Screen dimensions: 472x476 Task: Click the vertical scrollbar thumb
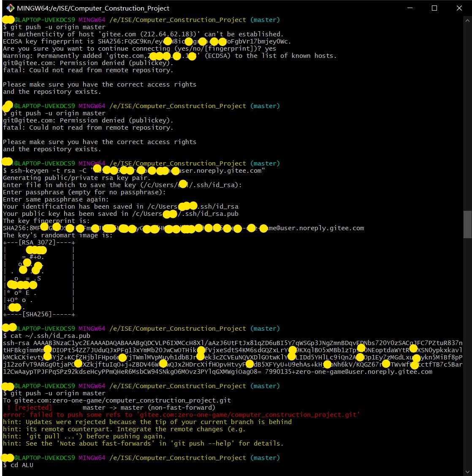[x=467, y=224]
